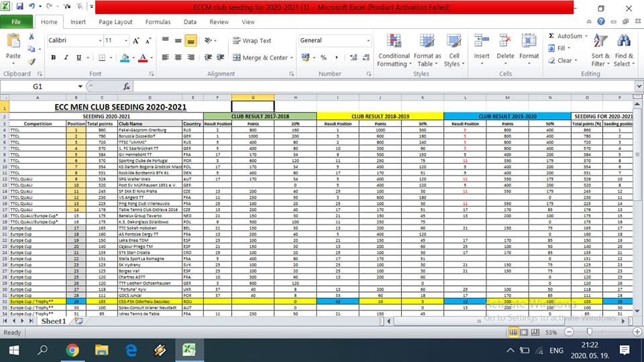Image resolution: width=644 pixels, height=362 pixels.
Task: Click Delete cells button
Action: 505,49
